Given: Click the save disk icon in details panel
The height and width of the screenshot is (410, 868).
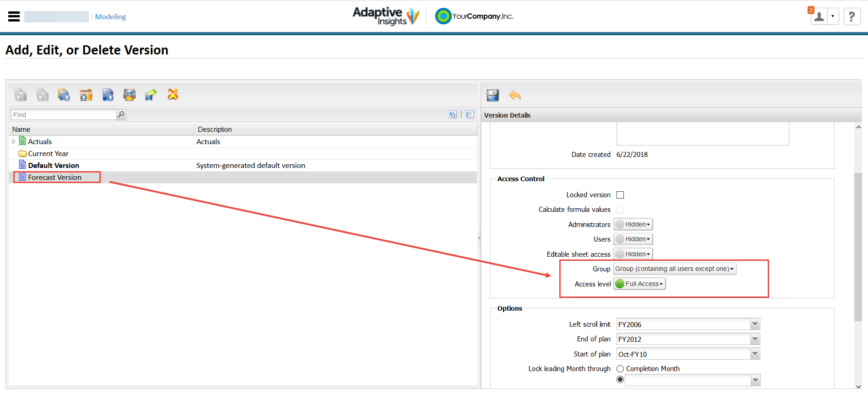Looking at the screenshot, I should tap(493, 95).
